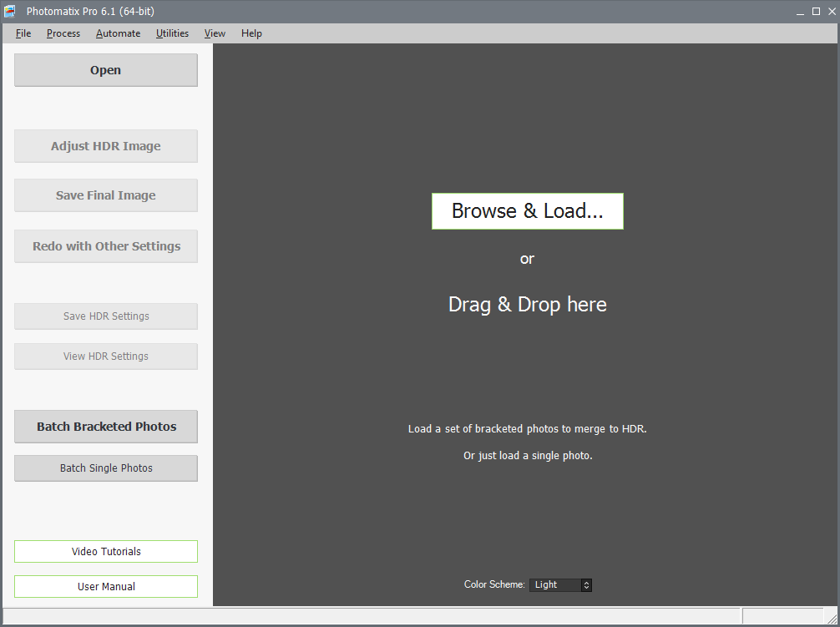
Task: Open the User Manual
Action: click(105, 586)
